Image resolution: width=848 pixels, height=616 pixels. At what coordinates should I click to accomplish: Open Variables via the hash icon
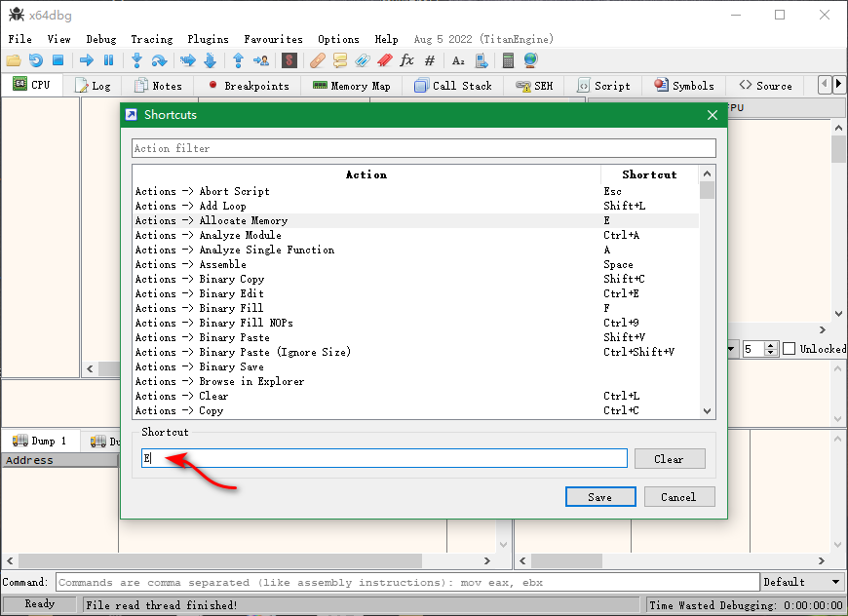coord(430,60)
